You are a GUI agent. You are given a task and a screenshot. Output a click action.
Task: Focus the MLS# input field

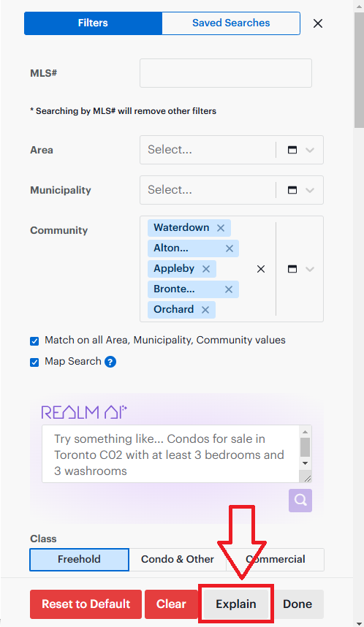[226, 73]
